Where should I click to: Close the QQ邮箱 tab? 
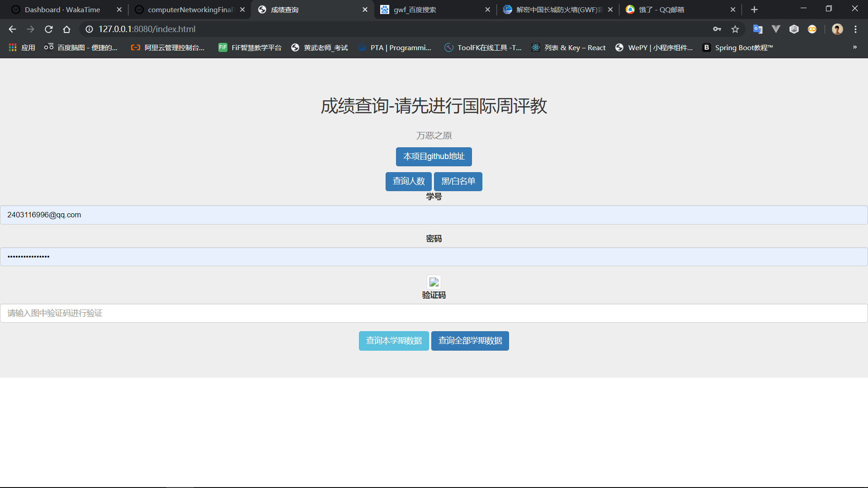click(733, 9)
